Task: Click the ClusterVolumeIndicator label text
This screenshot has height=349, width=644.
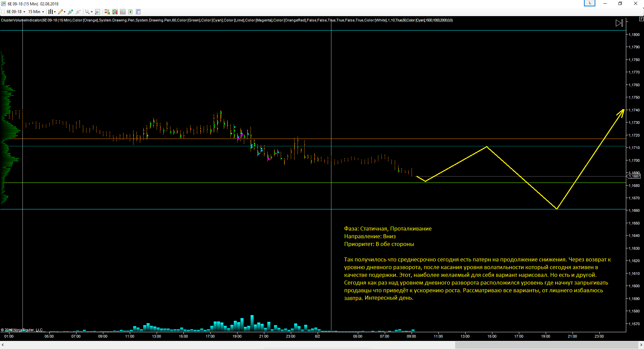Action: (x=227, y=20)
